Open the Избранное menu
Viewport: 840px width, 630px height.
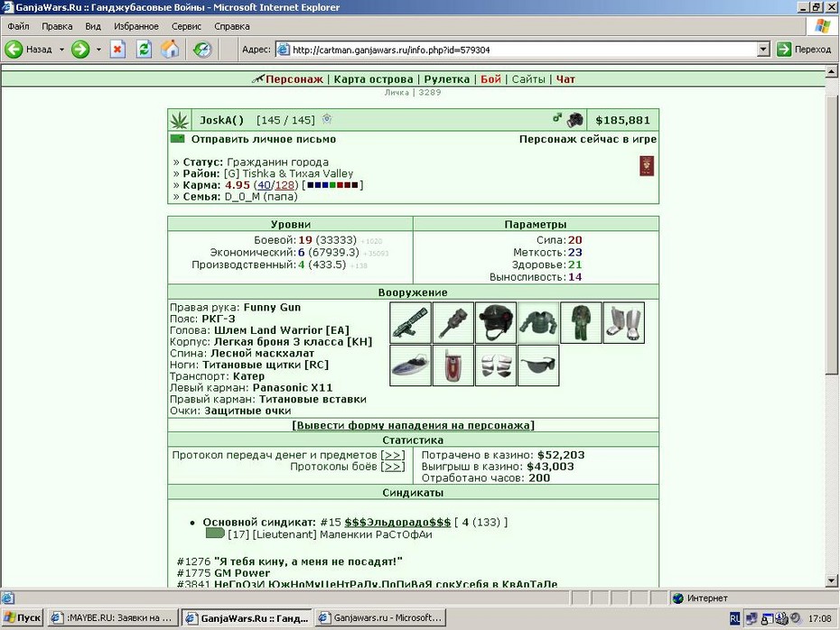coord(136,26)
